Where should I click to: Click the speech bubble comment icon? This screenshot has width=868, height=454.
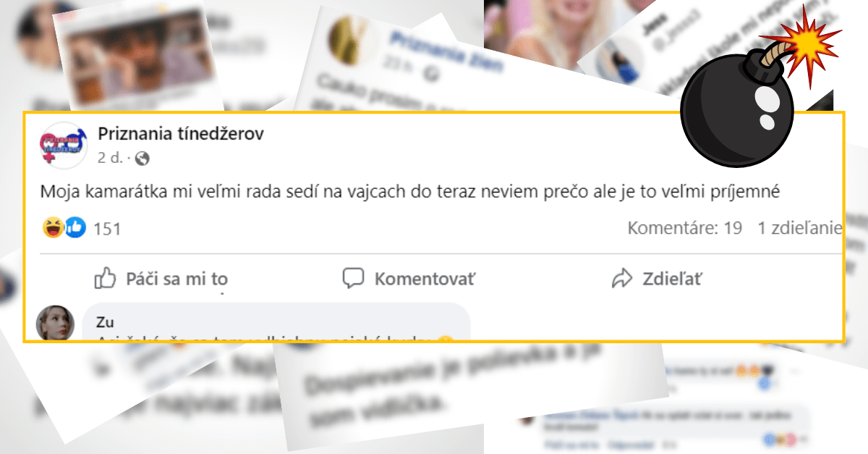pos(352,278)
